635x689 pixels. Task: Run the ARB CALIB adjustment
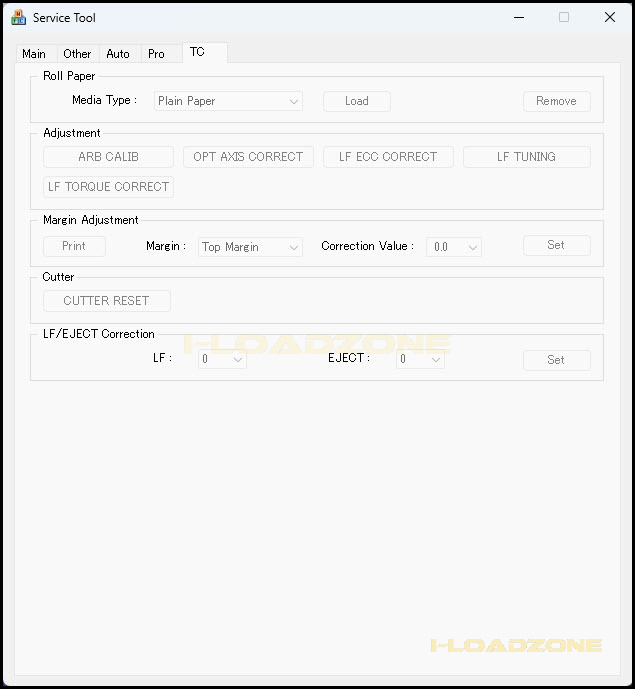coord(108,157)
